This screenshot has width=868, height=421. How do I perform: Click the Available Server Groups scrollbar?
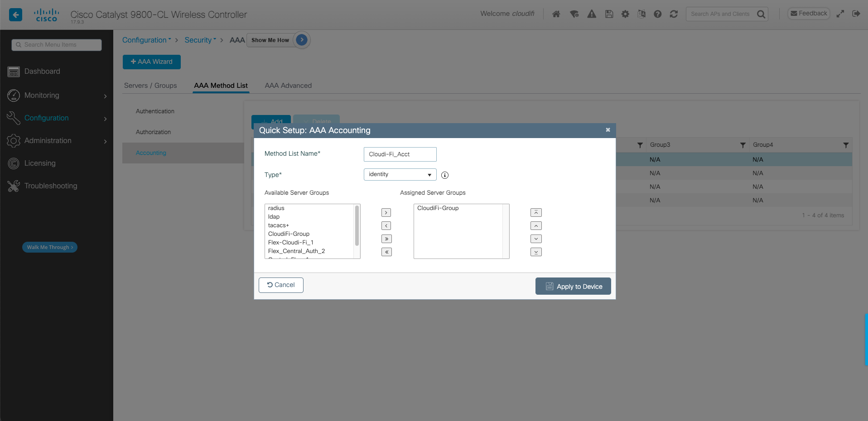(x=357, y=225)
